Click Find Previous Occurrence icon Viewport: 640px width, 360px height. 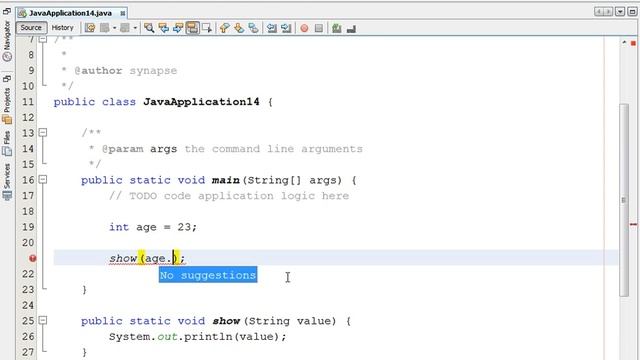(163, 28)
